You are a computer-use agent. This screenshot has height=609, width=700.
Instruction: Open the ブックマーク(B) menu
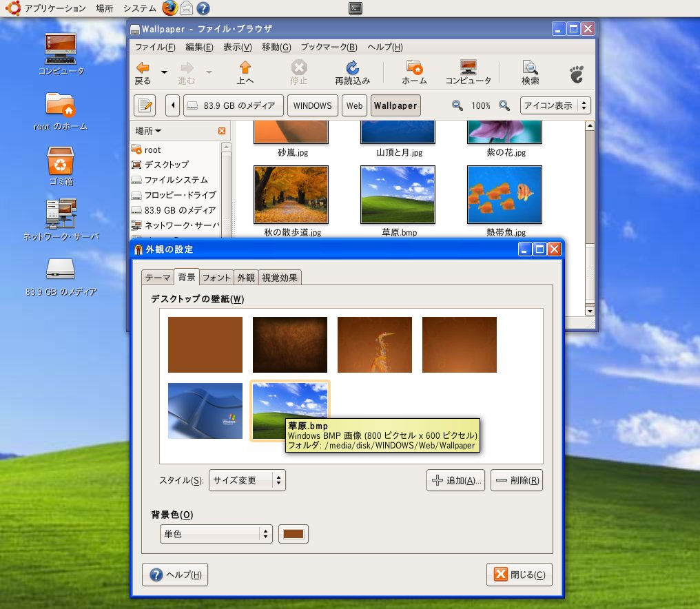click(329, 47)
